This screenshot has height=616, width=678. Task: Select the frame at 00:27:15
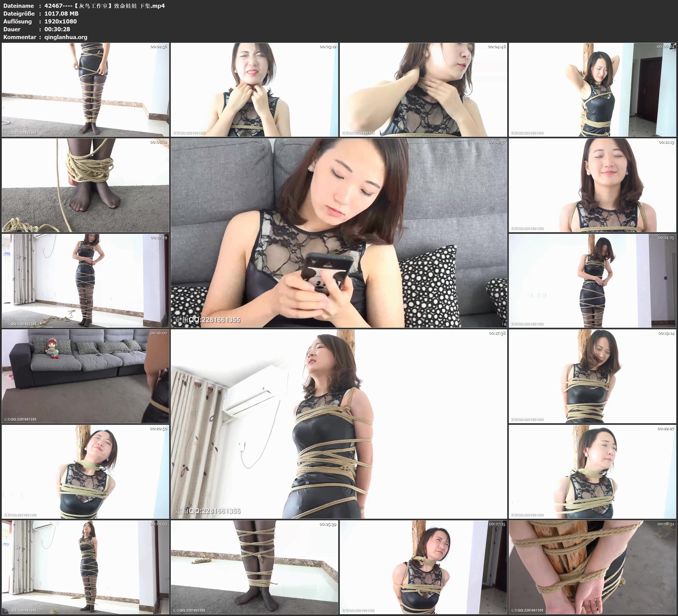coord(423,567)
